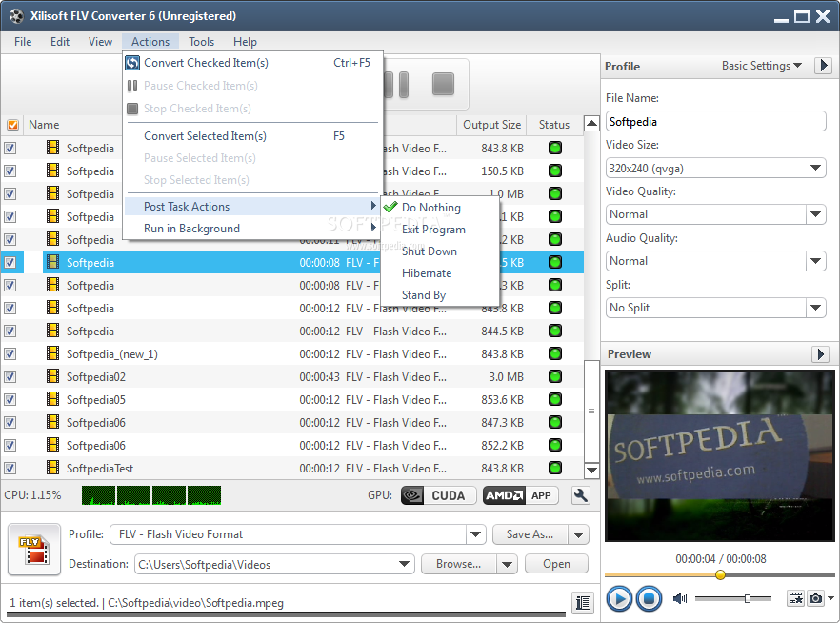Play the preview video
This screenshot has width=840, height=623.
click(x=619, y=598)
